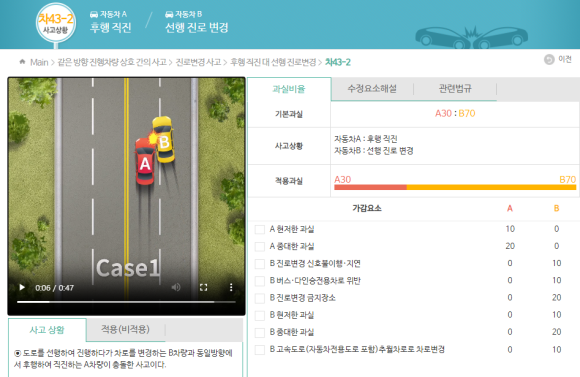Switch to the 수정요소해설 tab

pos(372,88)
